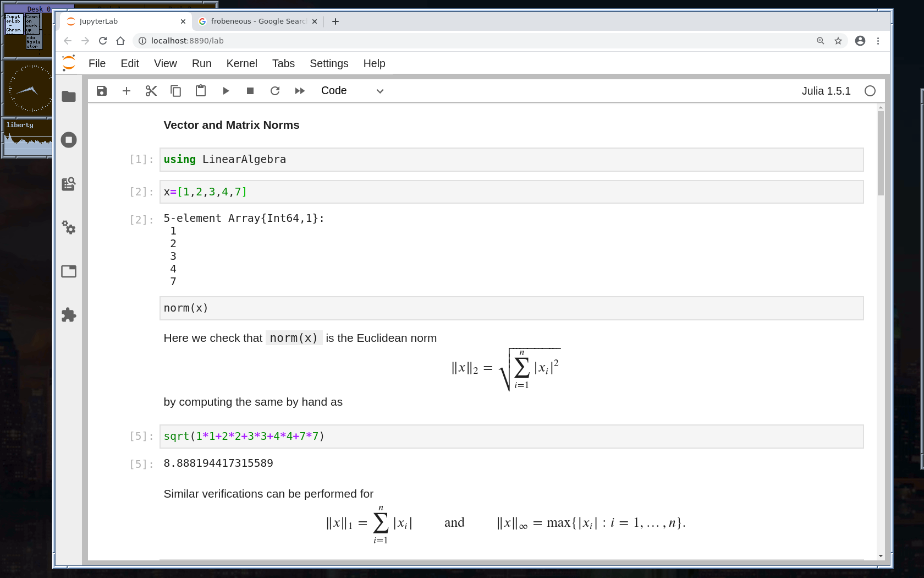Open the File Browser sidebar panel
This screenshot has width=924, height=578.
[x=69, y=96]
